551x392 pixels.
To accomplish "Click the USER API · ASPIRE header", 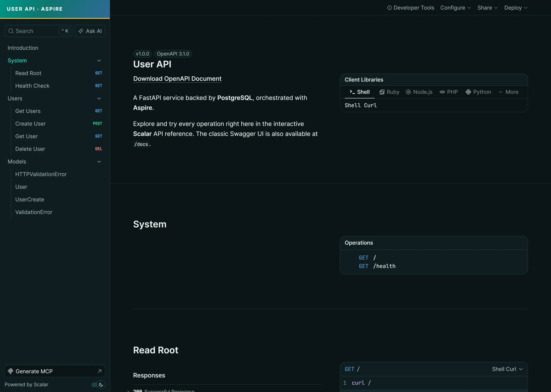I will click(35, 9).
